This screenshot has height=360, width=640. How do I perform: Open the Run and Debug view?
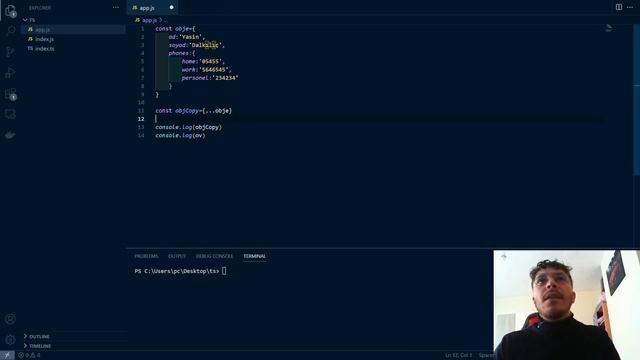pyautogui.click(x=10, y=73)
